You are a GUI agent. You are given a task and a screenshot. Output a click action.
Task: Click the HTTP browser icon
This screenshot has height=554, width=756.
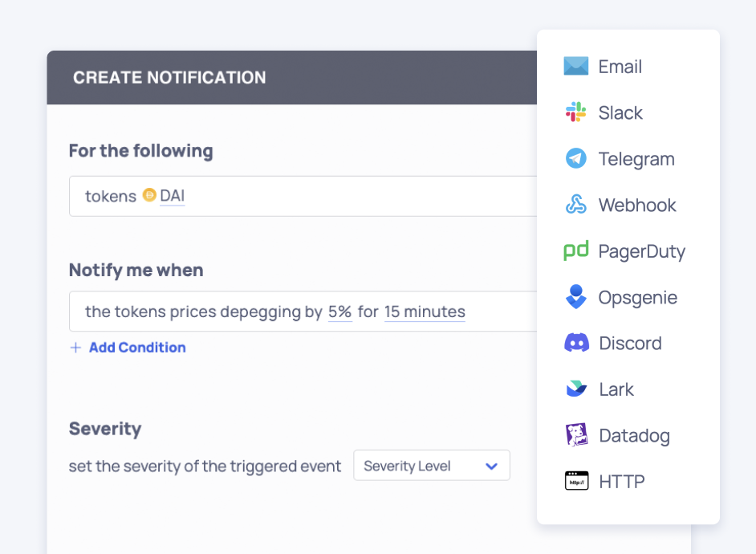point(576,482)
